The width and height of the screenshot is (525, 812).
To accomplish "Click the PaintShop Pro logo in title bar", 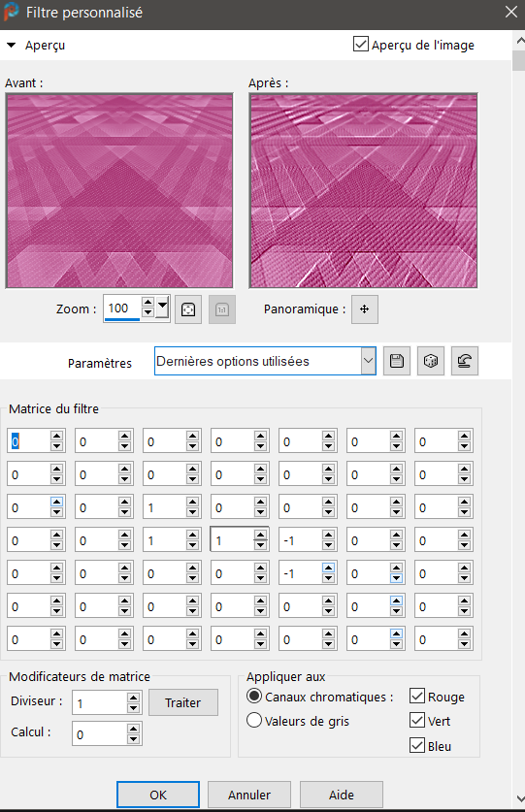I will tap(11, 12).
